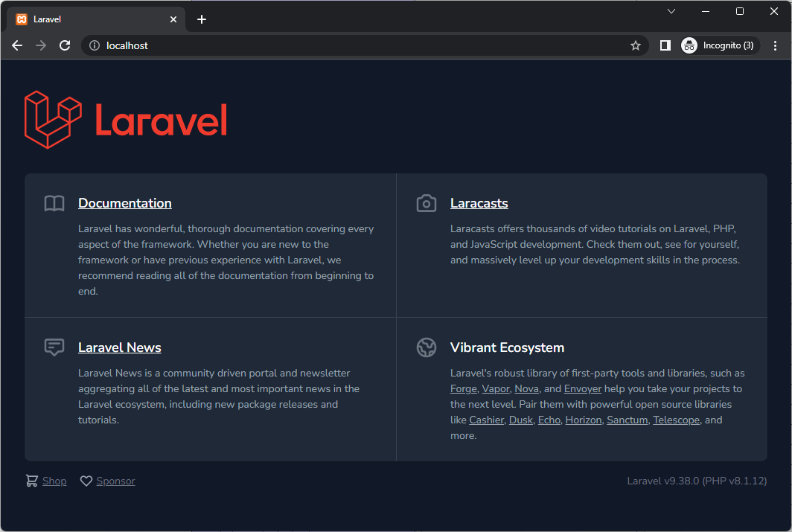Open the Dusk link
The image size is (792, 532).
point(521,420)
